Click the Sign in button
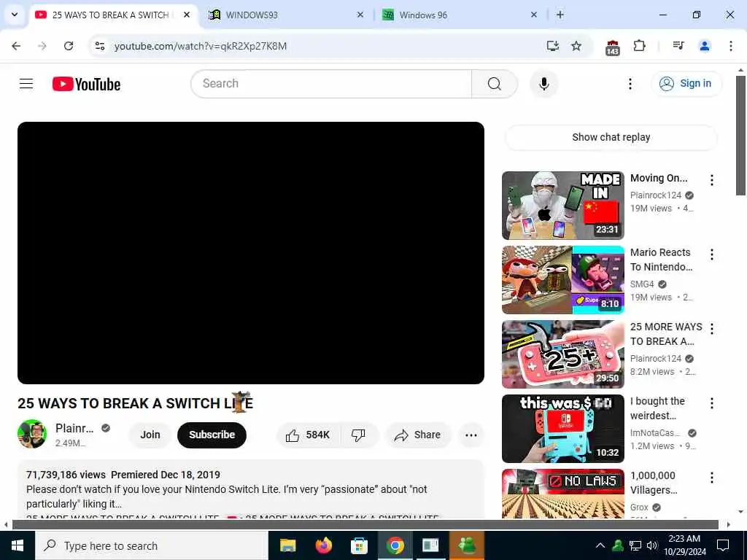The image size is (747, 560). click(x=686, y=84)
